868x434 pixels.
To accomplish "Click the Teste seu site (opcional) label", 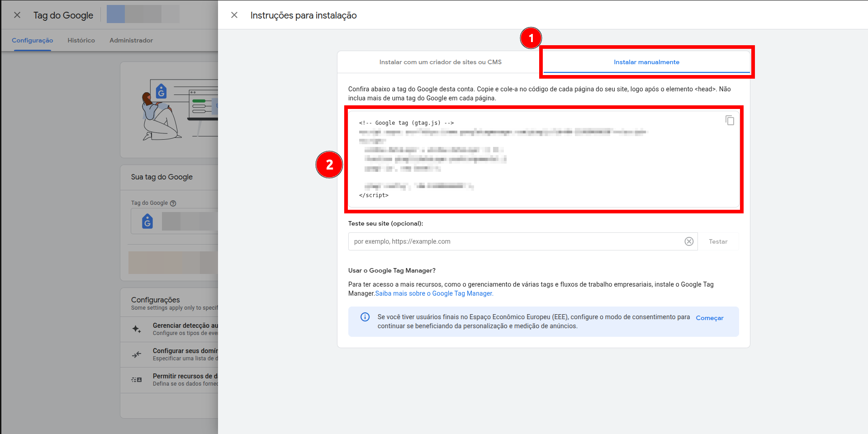I will tap(386, 223).
